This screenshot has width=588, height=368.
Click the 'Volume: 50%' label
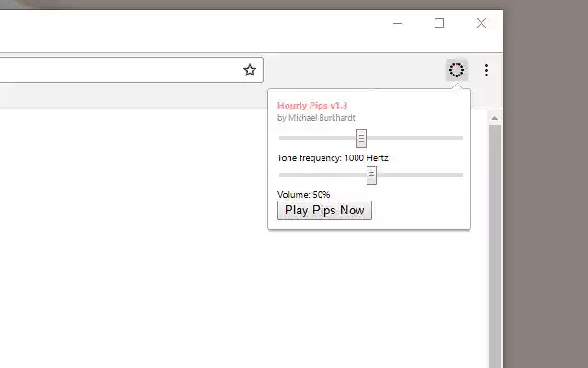coord(304,194)
